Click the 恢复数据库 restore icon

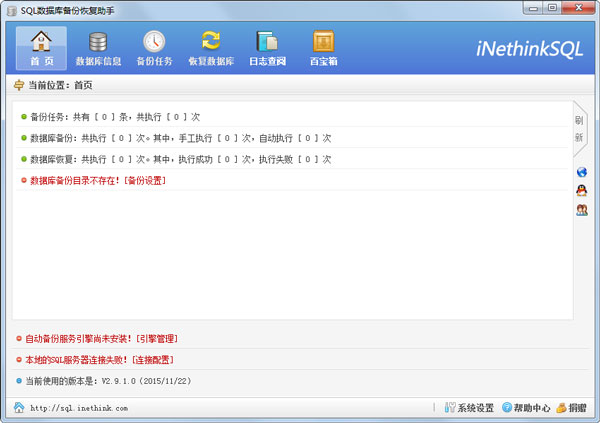[x=210, y=48]
